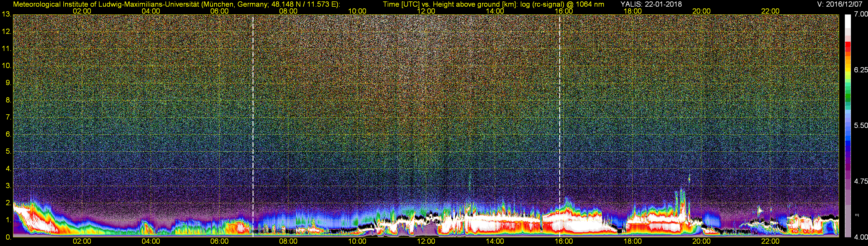This screenshot has height=246, width=868.
Task: Select the 08:00 label on the upper time axis
Action: tap(288, 11)
